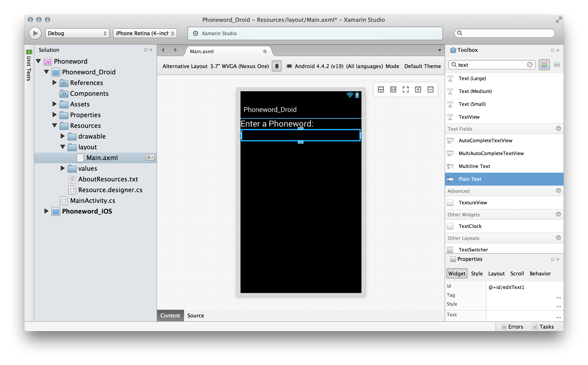Toggle toolbox category view icon
The image size is (588, 365).
point(544,65)
